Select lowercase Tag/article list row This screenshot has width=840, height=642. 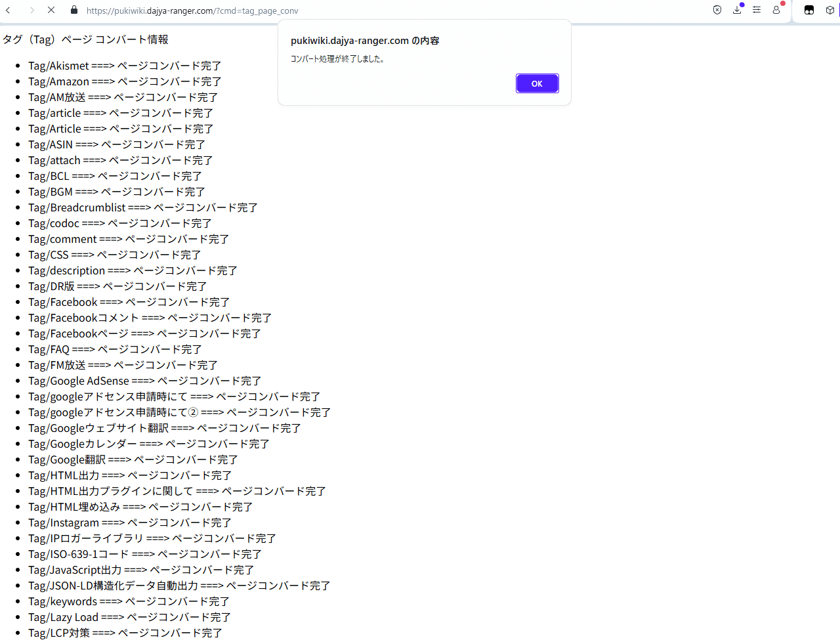tap(121, 113)
